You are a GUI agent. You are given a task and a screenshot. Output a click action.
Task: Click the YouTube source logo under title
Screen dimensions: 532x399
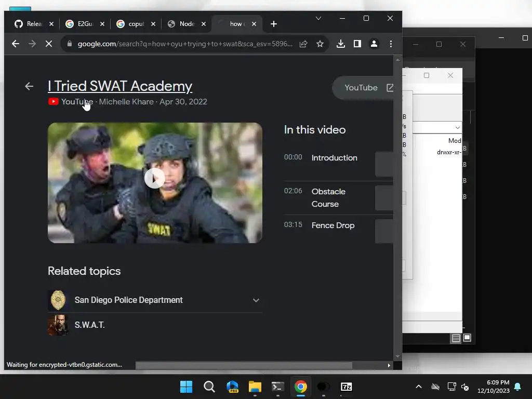[54, 101]
